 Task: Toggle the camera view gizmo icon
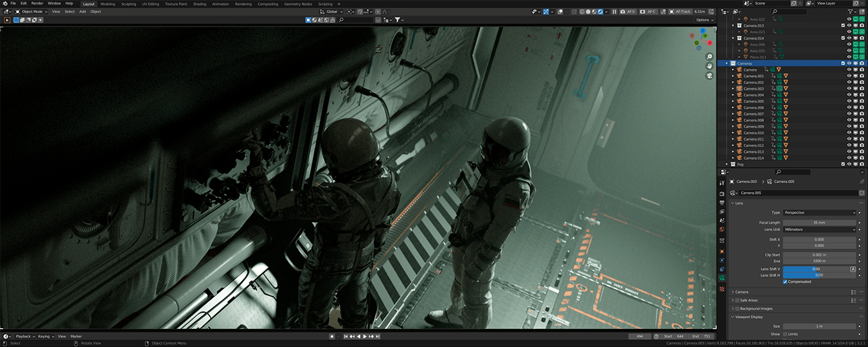click(709, 76)
